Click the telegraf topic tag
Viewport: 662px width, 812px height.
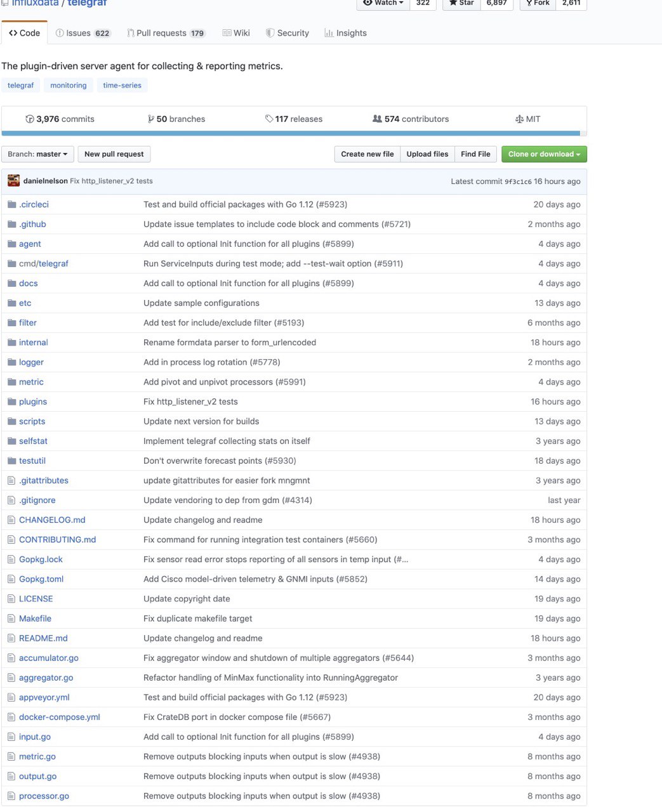21,85
